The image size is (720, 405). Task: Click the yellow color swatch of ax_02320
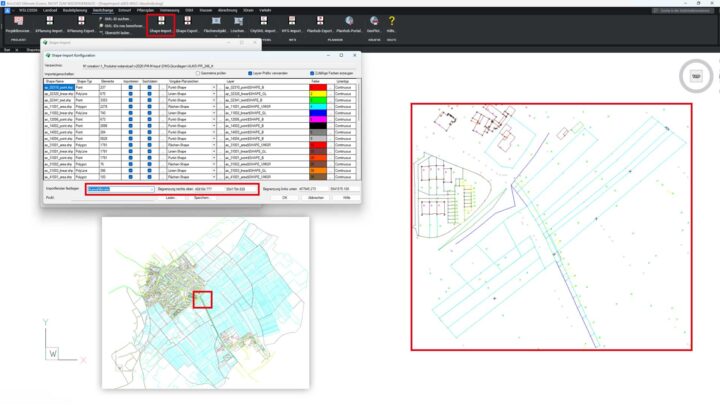point(318,94)
